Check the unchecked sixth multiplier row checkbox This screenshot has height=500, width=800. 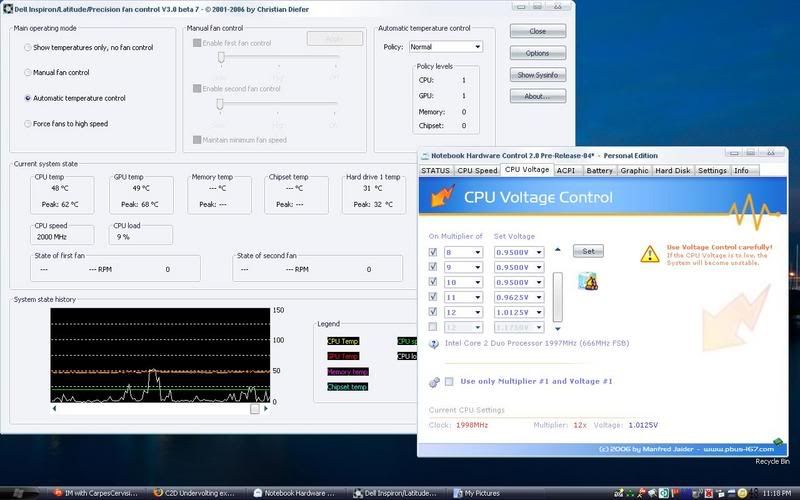click(x=433, y=327)
